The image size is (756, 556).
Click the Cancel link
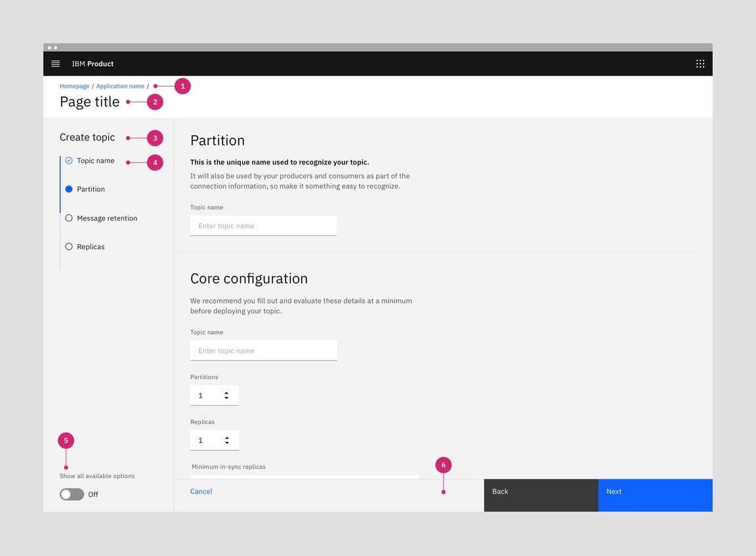[201, 491]
